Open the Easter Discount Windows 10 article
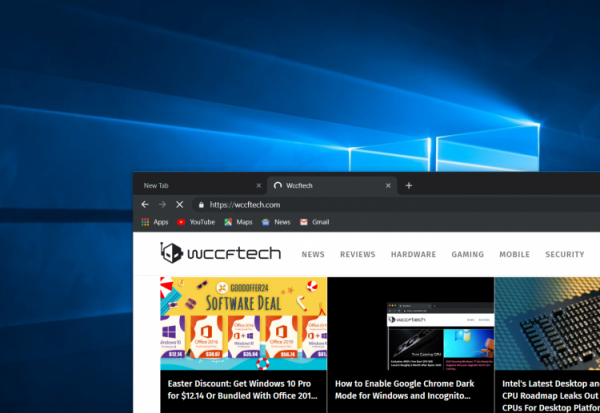600x413 pixels. [243, 389]
